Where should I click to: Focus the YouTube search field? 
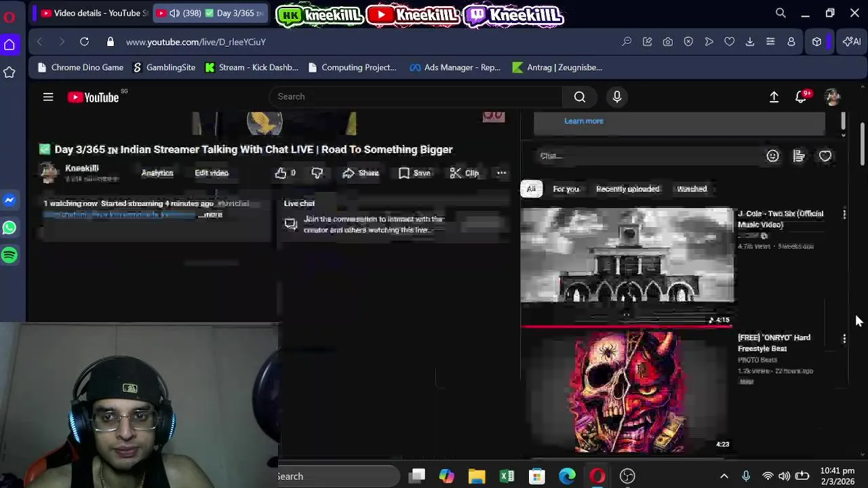[x=416, y=97]
